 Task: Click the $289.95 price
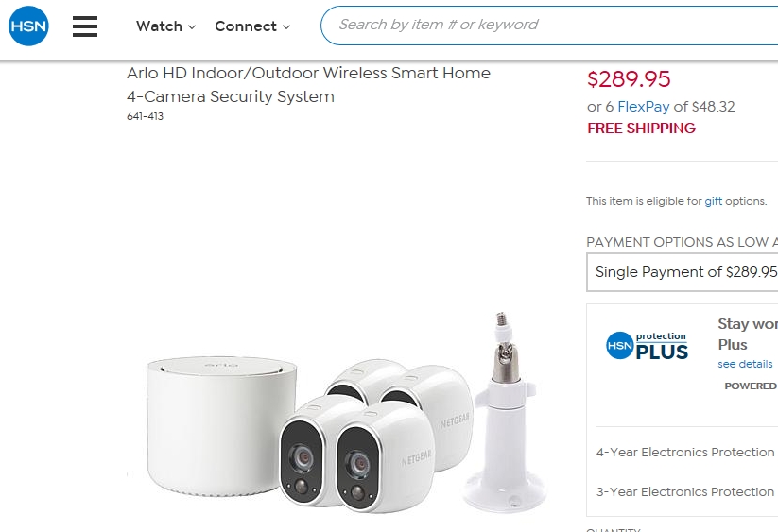pyautogui.click(x=629, y=79)
